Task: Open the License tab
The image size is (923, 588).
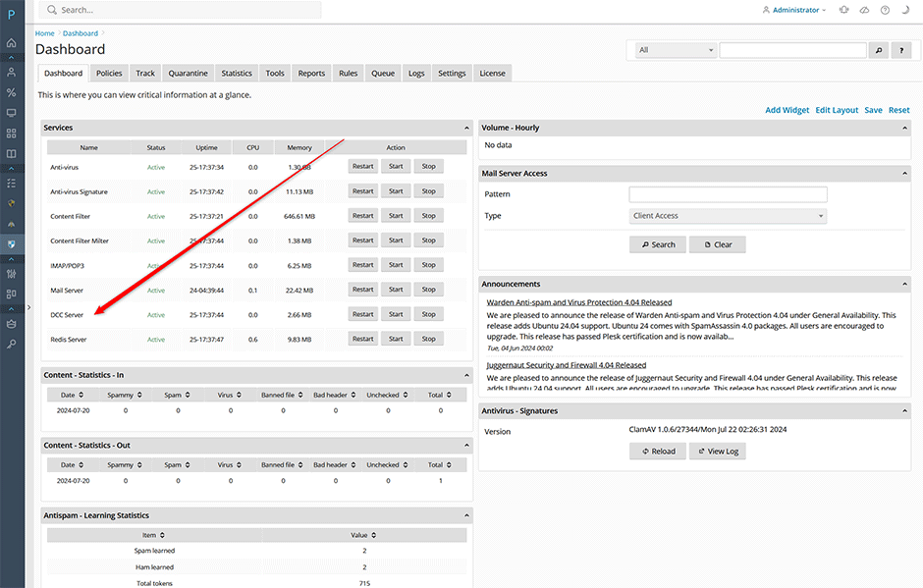Action: (x=492, y=73)
